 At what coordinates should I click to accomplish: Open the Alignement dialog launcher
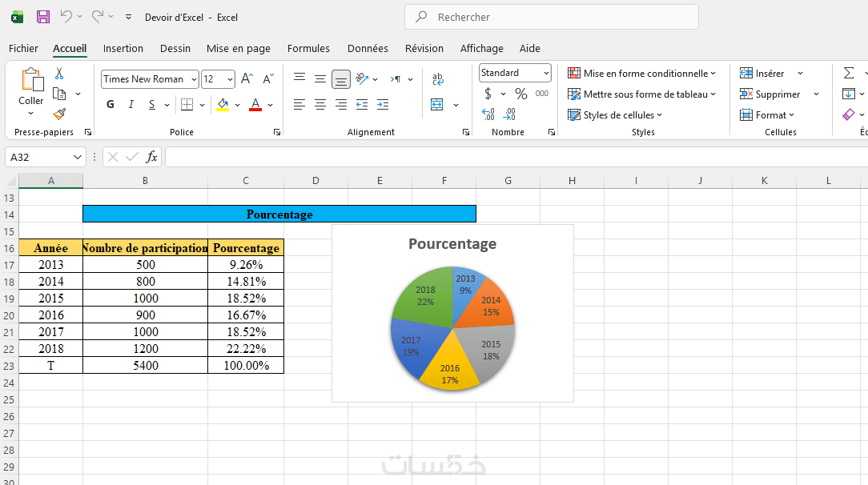[465, 132]
